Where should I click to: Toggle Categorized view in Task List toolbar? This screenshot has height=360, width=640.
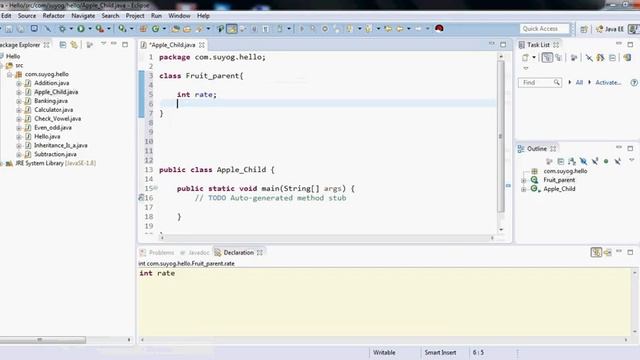click(x=547, y=58)
